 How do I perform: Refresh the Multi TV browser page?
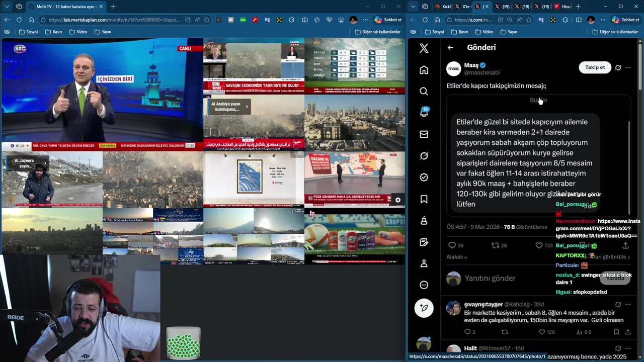pyautogui.click(x=19, y=20)
